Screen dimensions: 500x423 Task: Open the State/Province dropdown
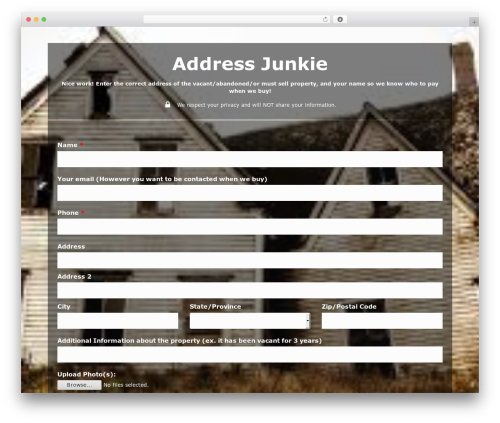[x=250, y=321]
